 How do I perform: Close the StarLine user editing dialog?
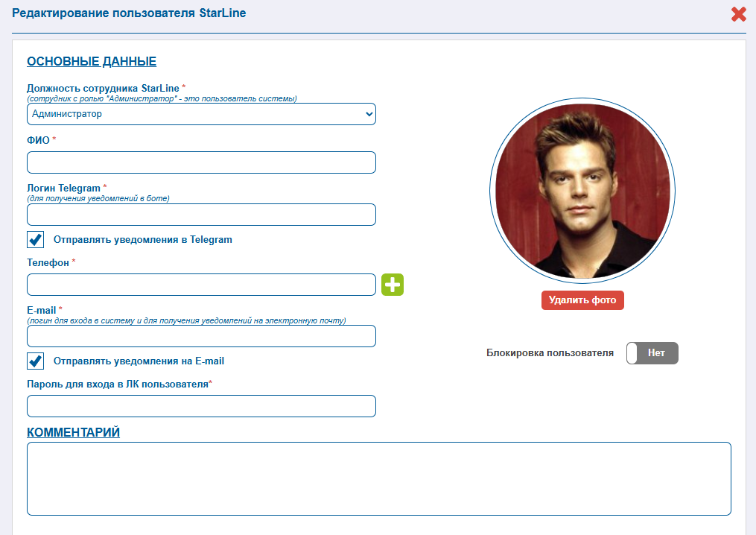click(738, 14)
